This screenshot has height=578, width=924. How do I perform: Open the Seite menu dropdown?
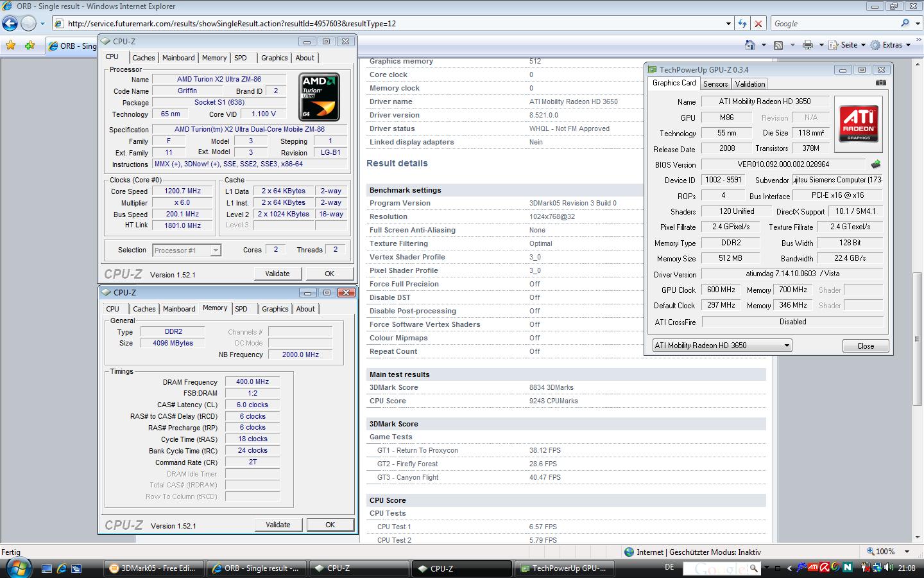847,45
